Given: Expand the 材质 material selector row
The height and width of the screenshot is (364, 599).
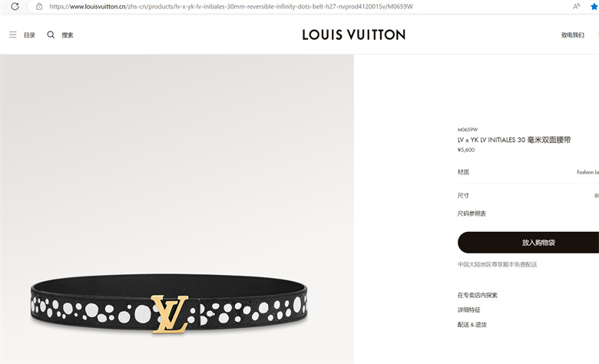Looking at the screenshot, I should pyautogui.click(x=528, y=172).
